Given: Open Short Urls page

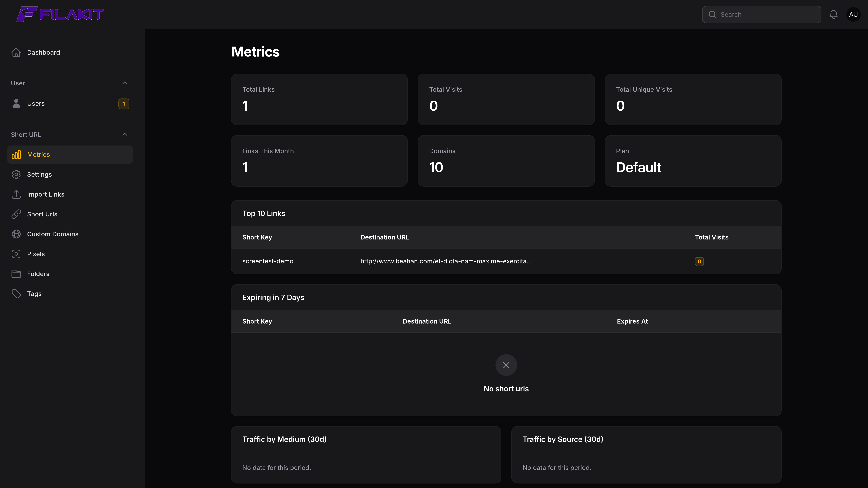Looking at the screenshot, I should 70,214.
